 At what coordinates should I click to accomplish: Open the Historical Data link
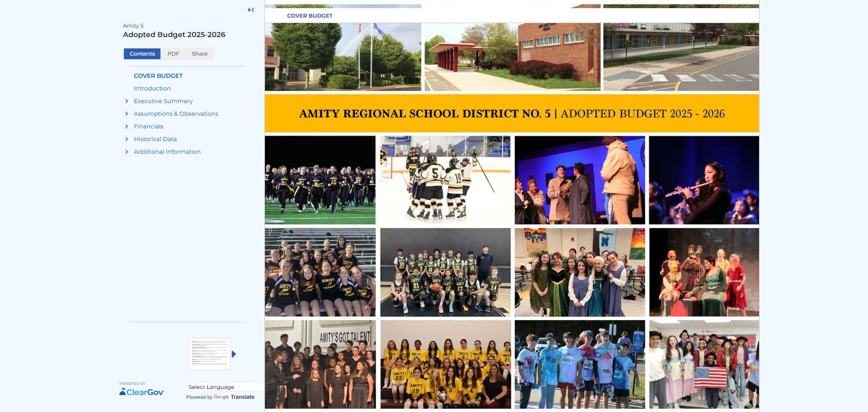[155, 139]
